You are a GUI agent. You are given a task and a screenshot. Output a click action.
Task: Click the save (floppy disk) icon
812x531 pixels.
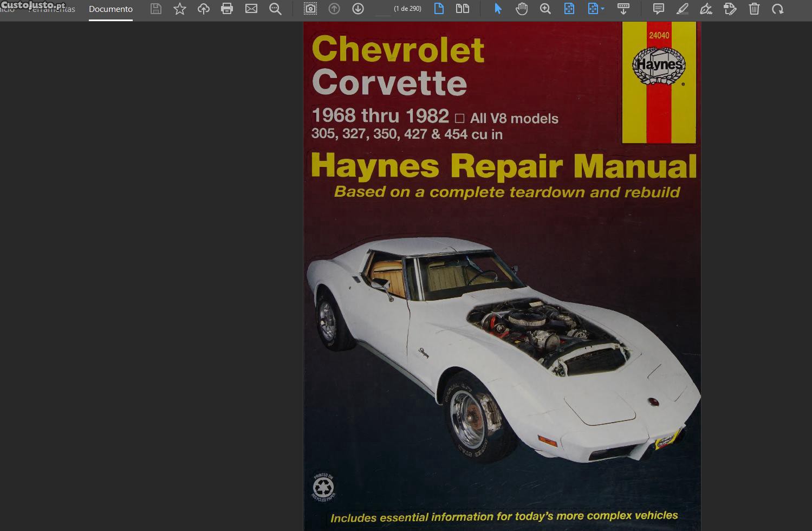tap(156, 9)
